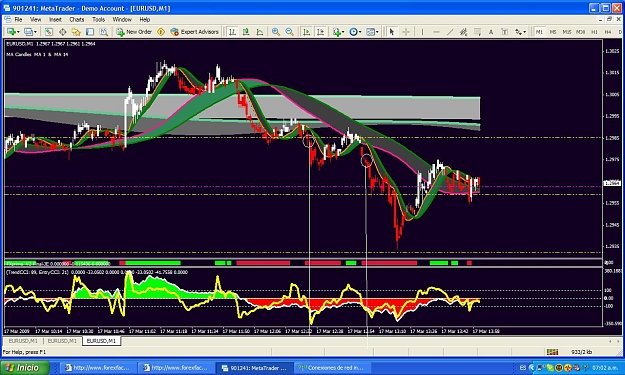Open the File menu

18,20
